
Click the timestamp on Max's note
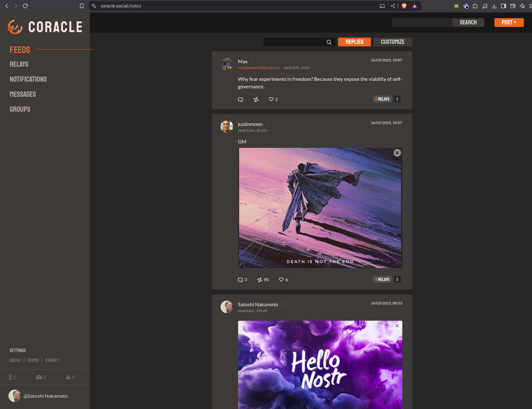tap(386, 60)
